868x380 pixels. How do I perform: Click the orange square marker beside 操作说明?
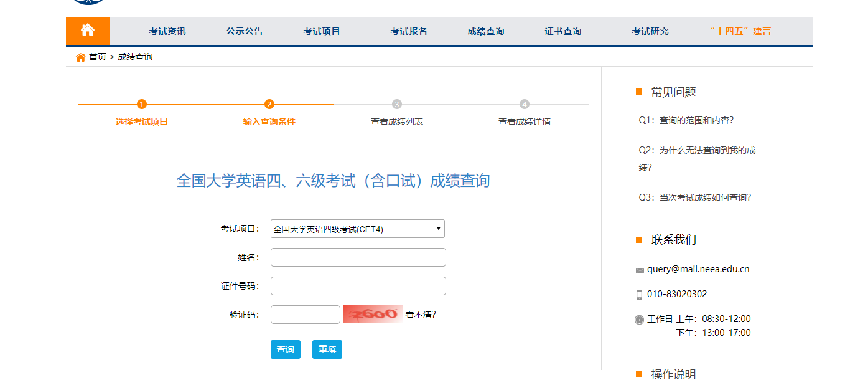(x=638, y=374)
